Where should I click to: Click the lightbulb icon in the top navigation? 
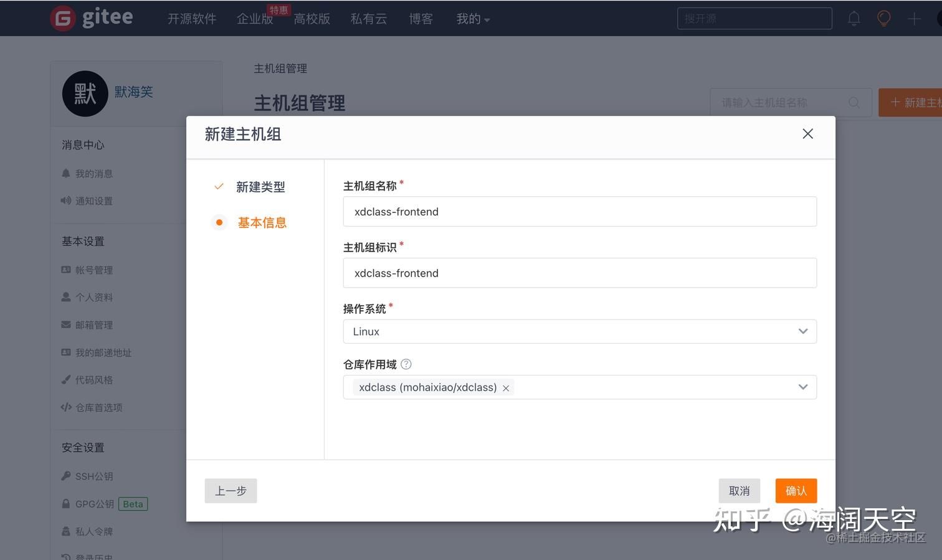click(x=883, y=18)
